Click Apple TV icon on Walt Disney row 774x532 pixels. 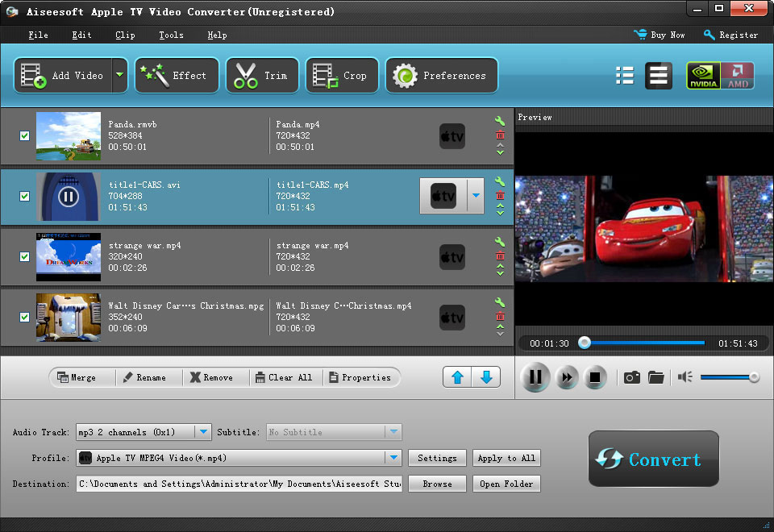click(452, 318)
